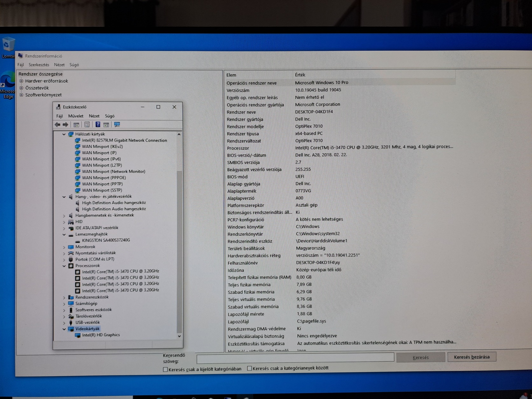The height and width of the screenshot is (399, 532).
Task: Open Szerkesztés menu in Rendszerinformáció
Action: pyautogui.click(x=39, y=65)
